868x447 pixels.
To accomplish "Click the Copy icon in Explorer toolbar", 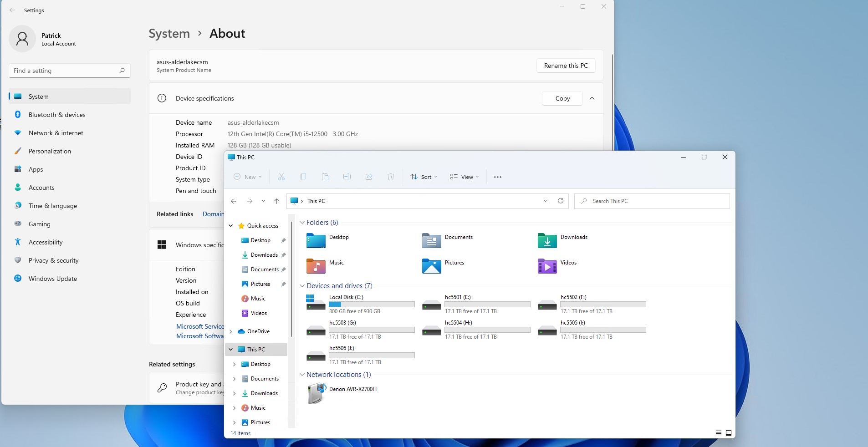I will click(303, 177).
